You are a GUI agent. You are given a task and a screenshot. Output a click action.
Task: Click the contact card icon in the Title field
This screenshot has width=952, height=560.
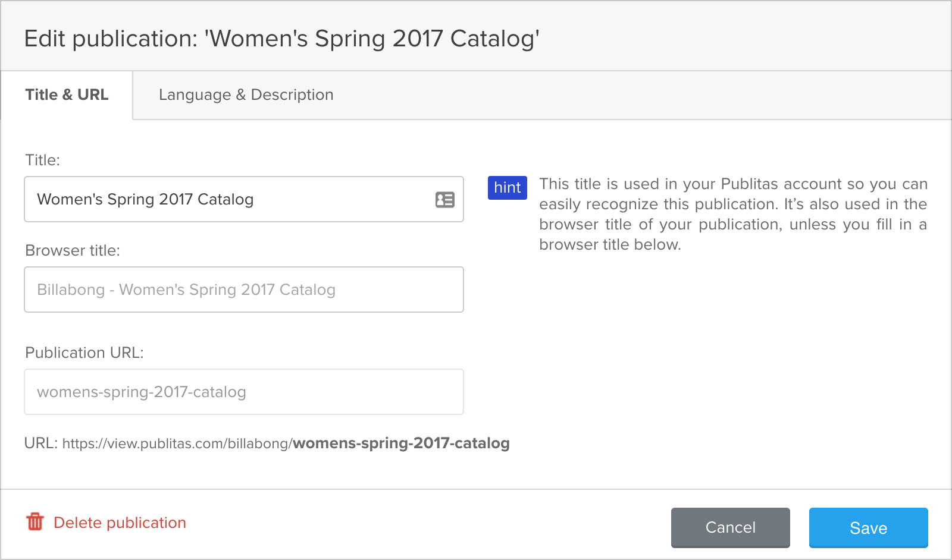446,199
